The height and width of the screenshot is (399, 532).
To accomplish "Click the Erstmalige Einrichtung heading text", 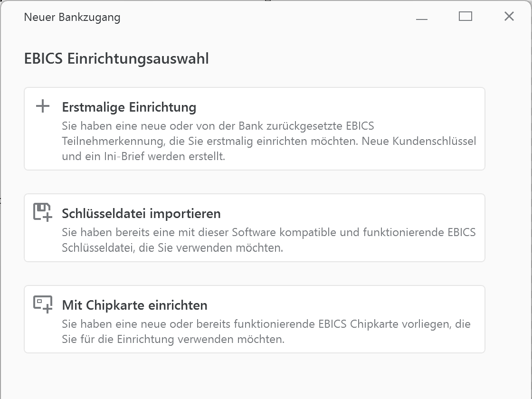I will pyautogui.click(x=128, y=107).
